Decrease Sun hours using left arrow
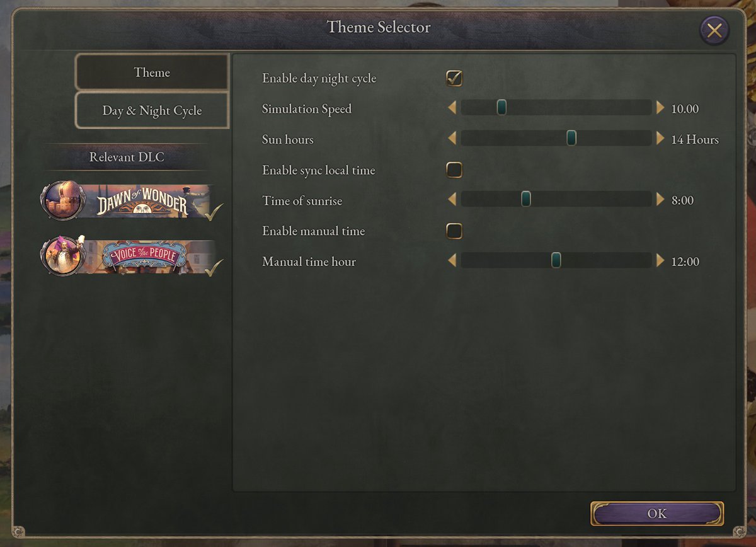This screenshot has height=547, width=756. tap(452, 139)
